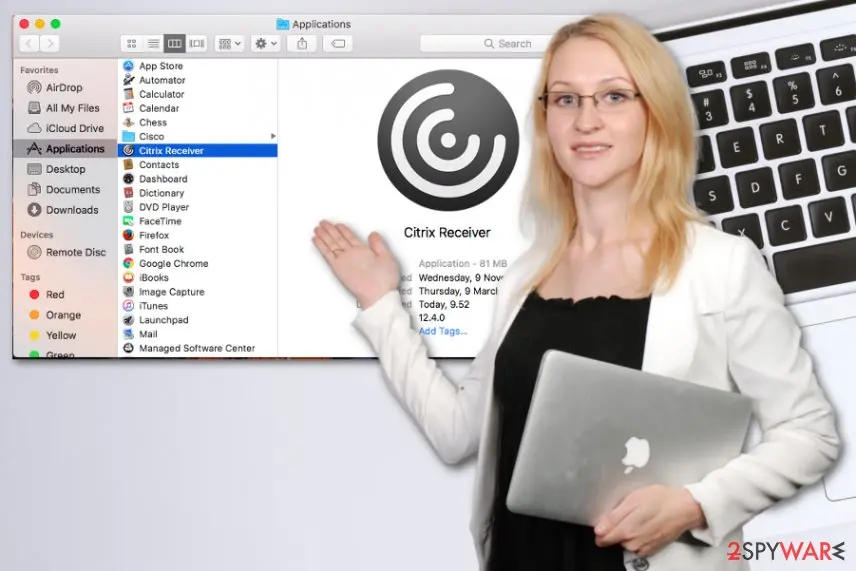
Task: Go back in Finder history
Action: point(29,44)
